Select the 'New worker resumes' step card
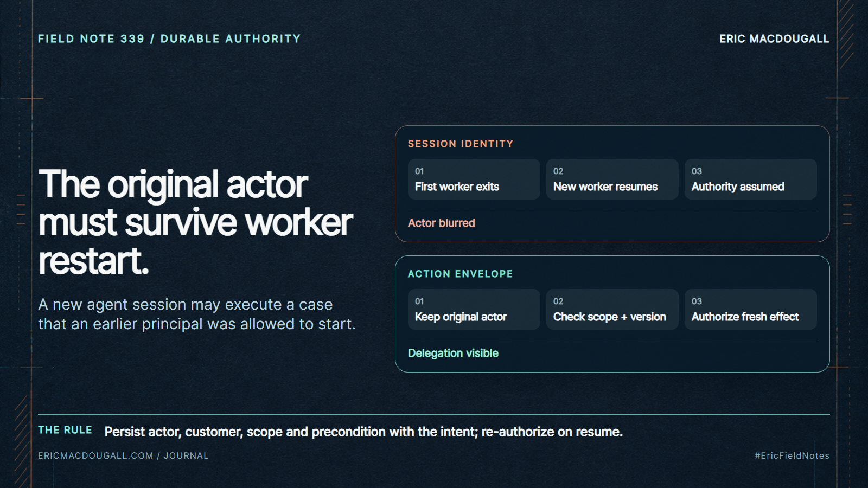 coord(612,179)
